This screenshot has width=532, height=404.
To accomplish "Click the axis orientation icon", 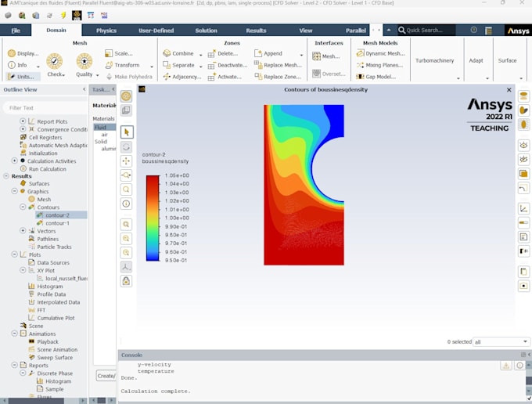I will (x=126, y=267).
